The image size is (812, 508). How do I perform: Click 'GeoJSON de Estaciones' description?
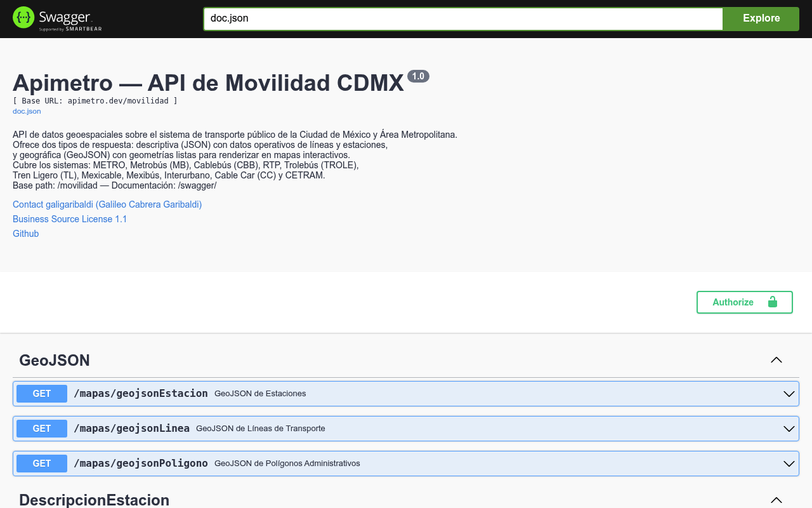pos(260,394)
